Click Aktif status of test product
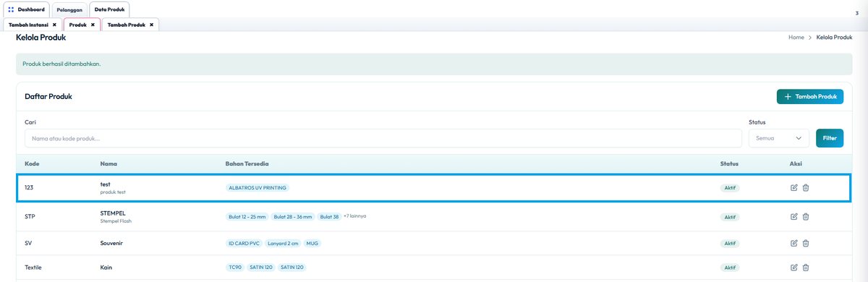 pos(730,188)
